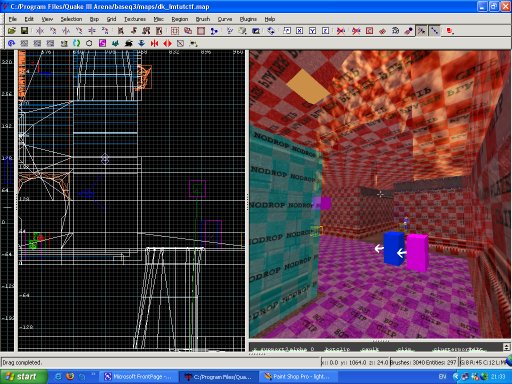The width and height of the screenshot is (512, 384).
Task: Click the Windows start button
Action: coord(23,377)
